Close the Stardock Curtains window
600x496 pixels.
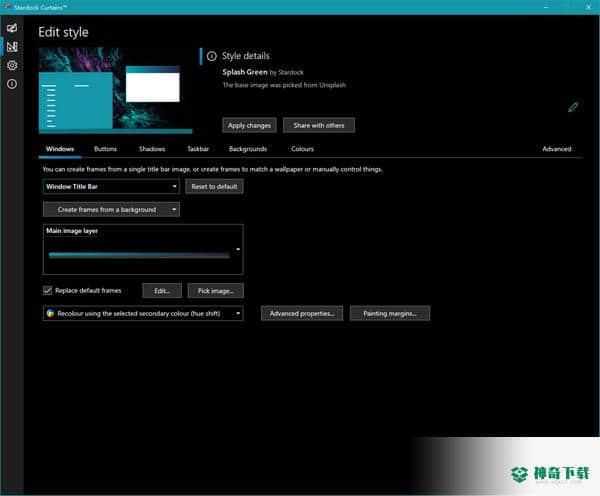point(589,7)
